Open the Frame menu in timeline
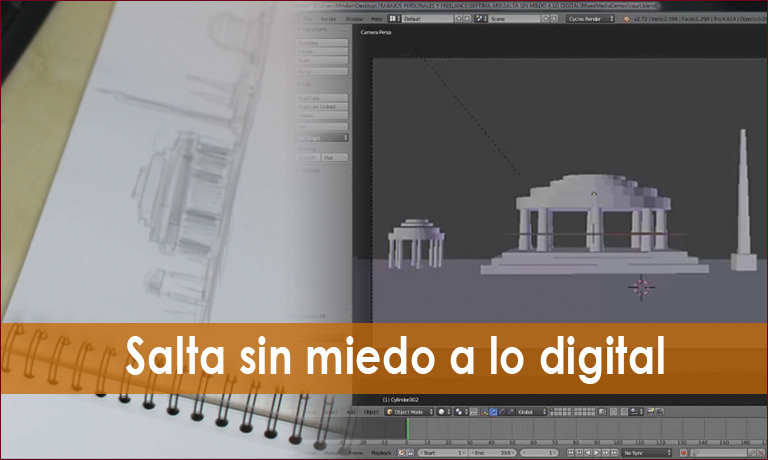This screenshot has width=768, height=460. (355, 453)
